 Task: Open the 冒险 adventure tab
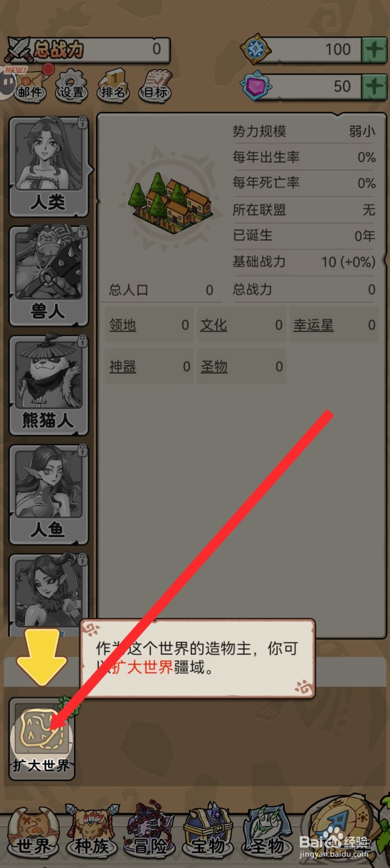point(150,833)
